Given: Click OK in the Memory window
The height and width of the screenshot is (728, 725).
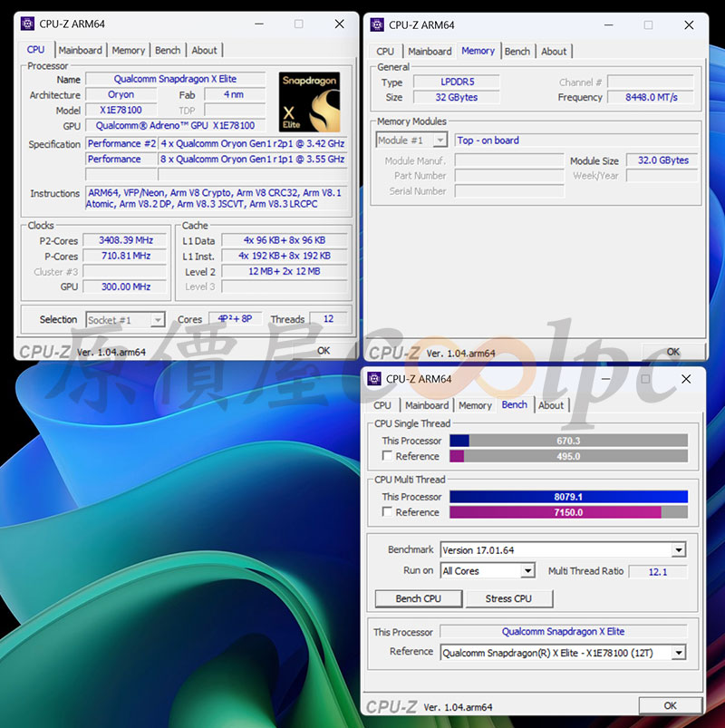Looking at the screenshot, I should [673, 352].
